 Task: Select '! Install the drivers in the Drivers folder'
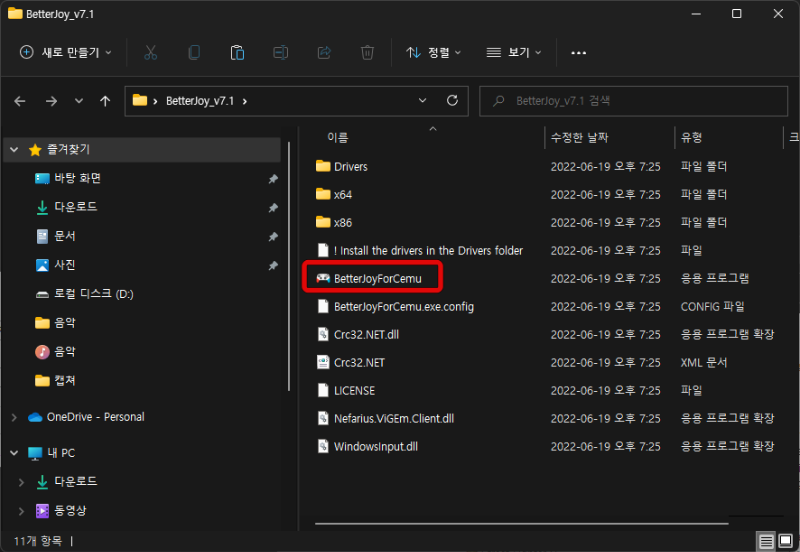coord(428,250)
